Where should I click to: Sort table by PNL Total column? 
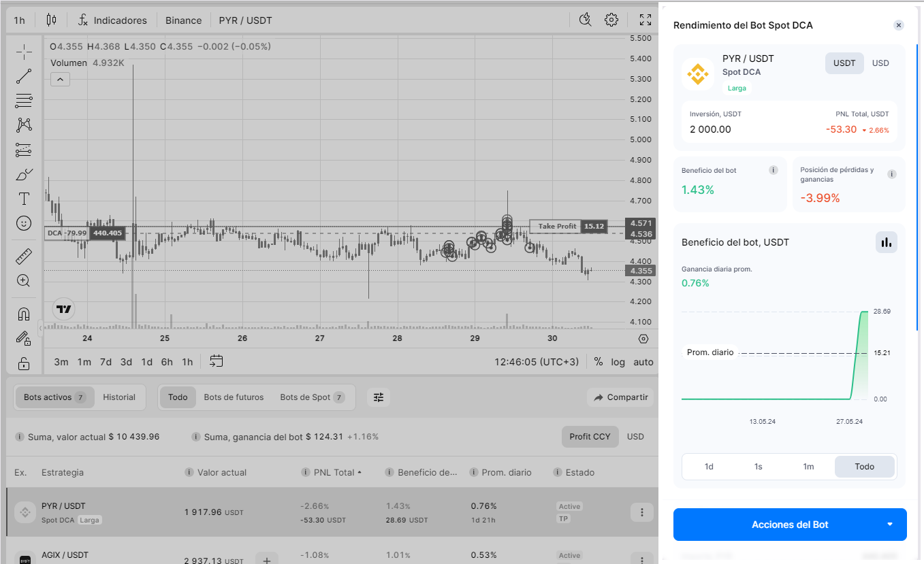[x=334, y=472]
